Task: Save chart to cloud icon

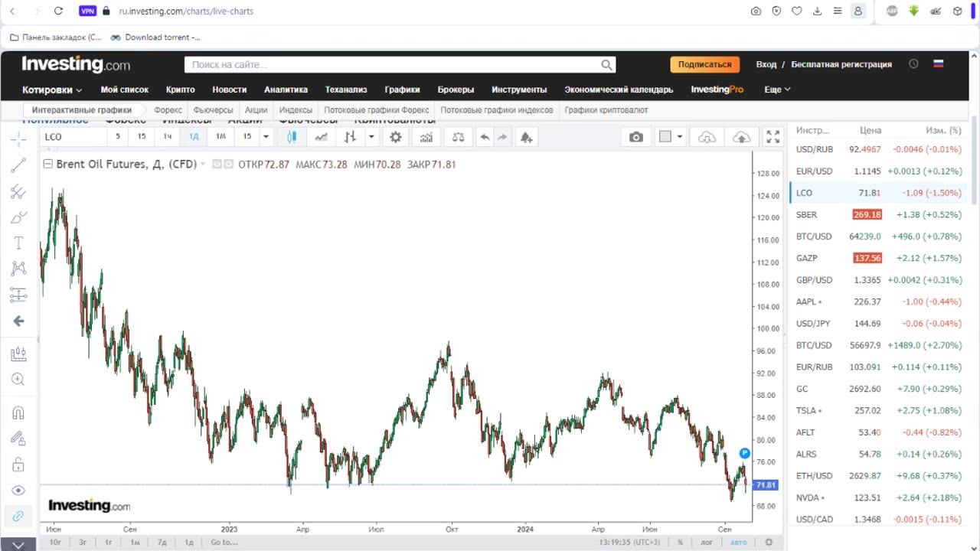Action: tap(741, 137)
